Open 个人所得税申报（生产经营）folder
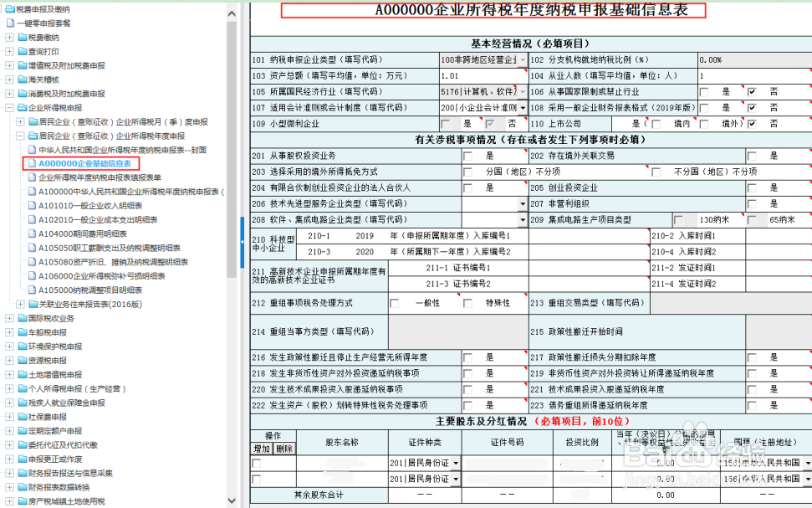 (x=77, y=388)
